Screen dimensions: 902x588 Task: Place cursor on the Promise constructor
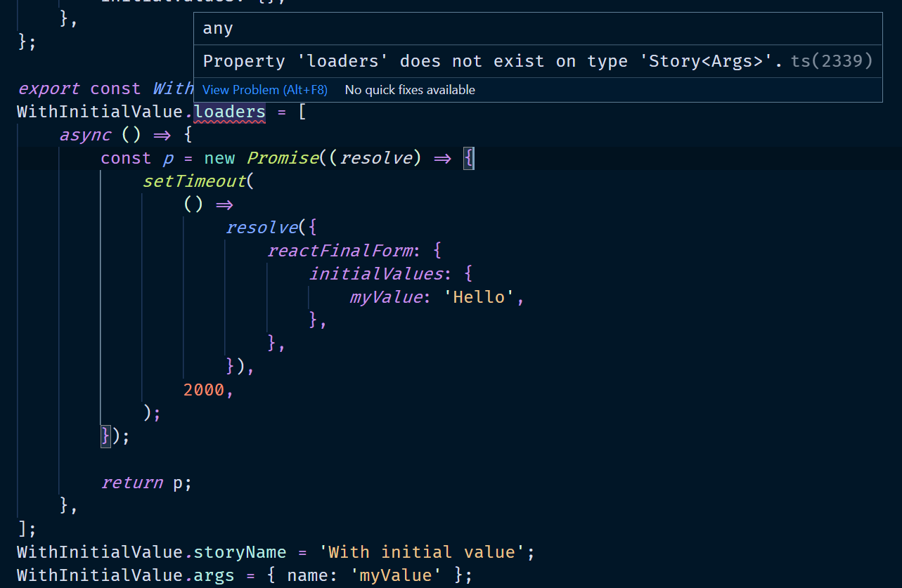[x=282, y=157]
